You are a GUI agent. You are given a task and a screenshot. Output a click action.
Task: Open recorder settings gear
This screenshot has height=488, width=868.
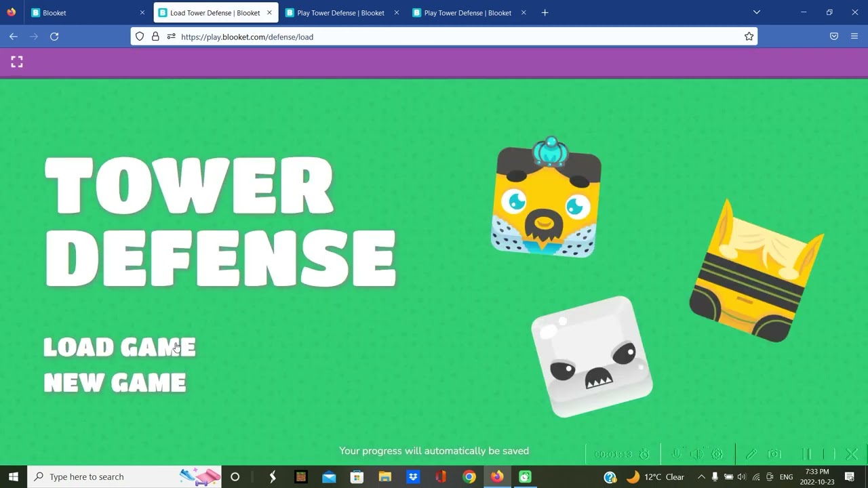point(717,454)
